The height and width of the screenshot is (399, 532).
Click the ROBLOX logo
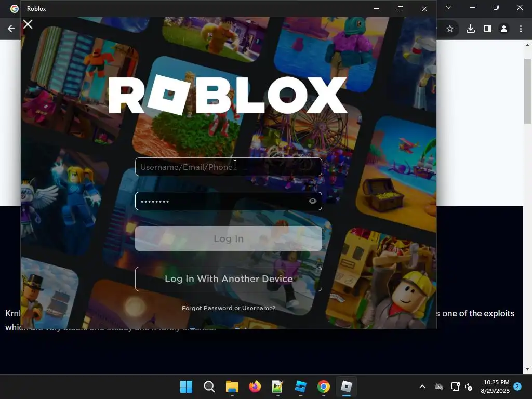228,95
